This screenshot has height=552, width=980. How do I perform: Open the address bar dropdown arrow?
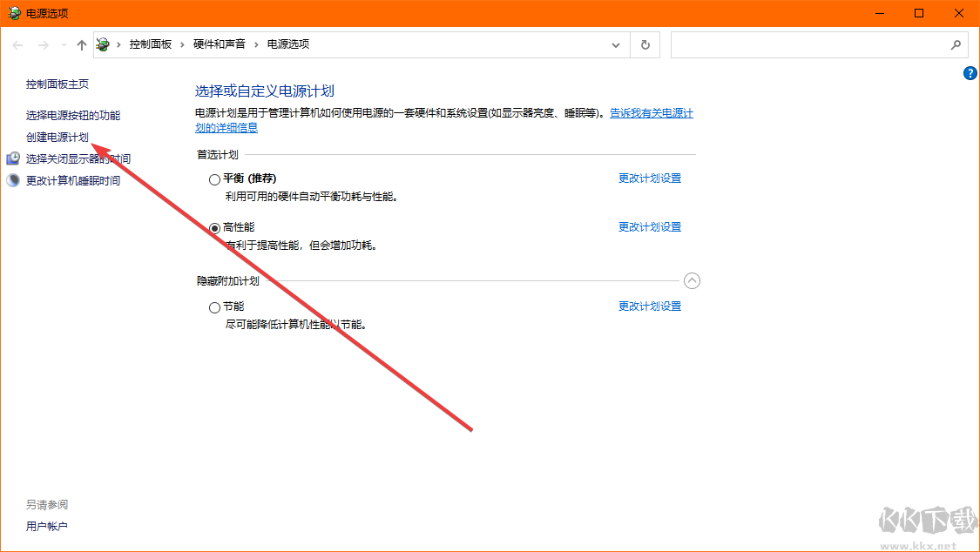(616, 44)
